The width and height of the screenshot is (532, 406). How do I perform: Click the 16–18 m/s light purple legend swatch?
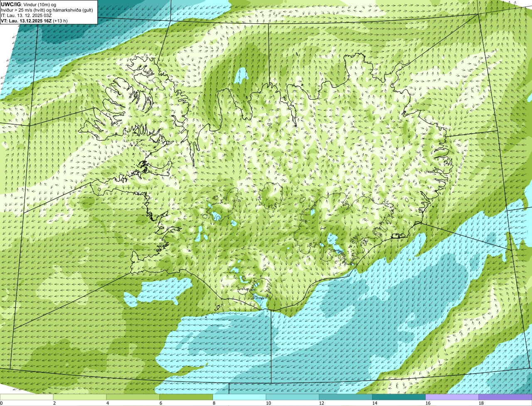point(452,397)
